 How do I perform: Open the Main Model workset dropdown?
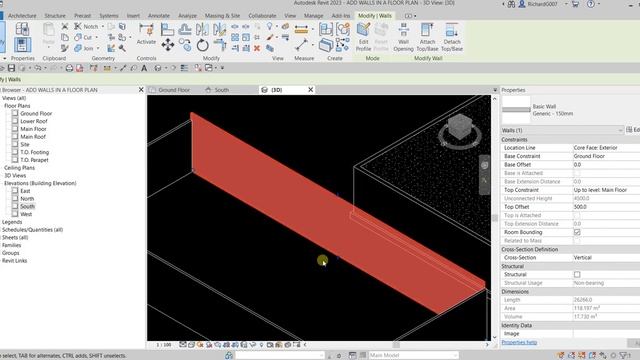[x=413, y=355]
